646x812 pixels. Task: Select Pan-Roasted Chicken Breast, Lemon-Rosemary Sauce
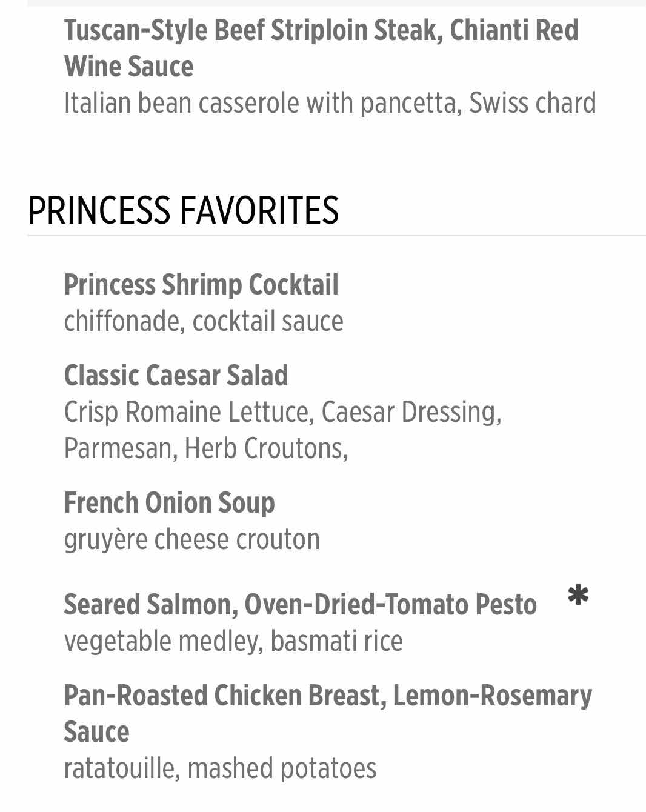pos(328,713)
